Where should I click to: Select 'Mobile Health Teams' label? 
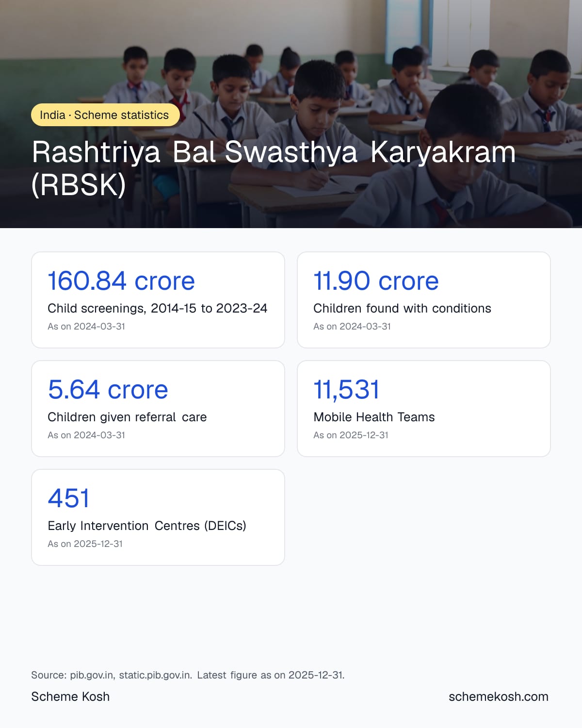coord(374,417)
